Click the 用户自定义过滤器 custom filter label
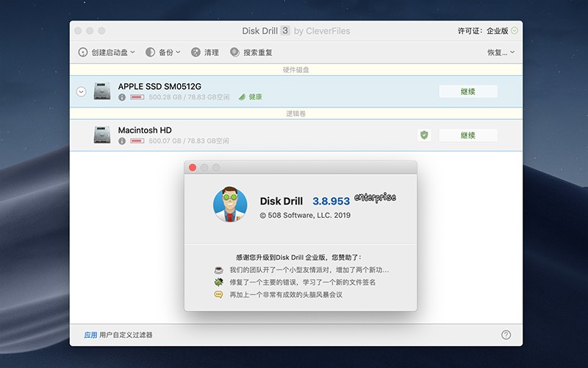Viewport: 588px width, 368px height. pyautogui.click(x=126, y=335)
